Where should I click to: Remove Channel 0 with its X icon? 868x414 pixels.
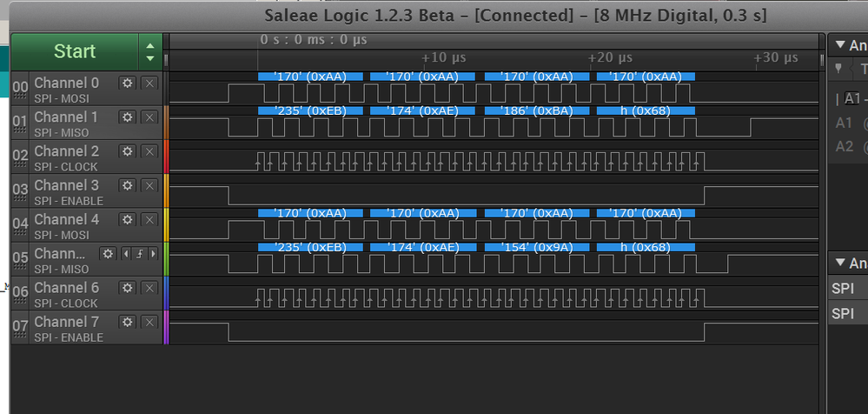(149, 83)
